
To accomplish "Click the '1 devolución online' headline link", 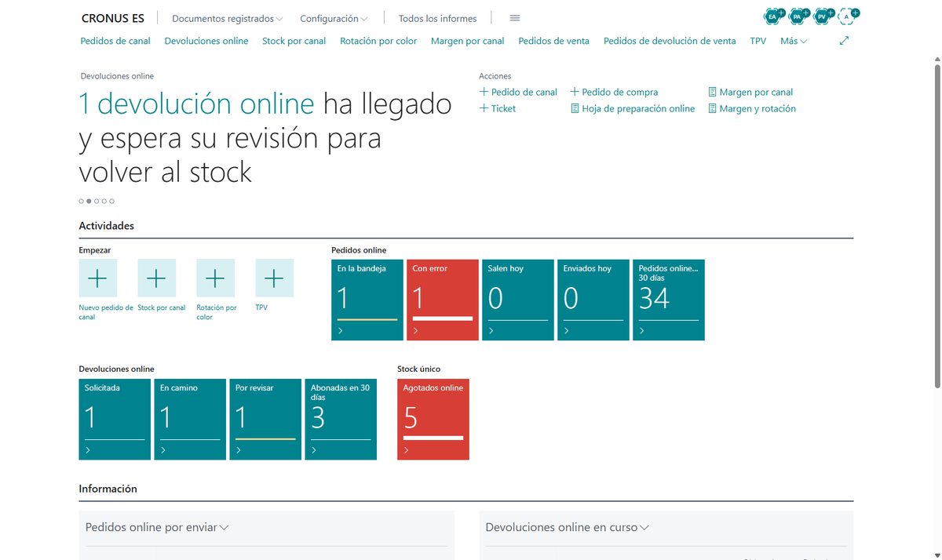I will (x=196, y=104).
